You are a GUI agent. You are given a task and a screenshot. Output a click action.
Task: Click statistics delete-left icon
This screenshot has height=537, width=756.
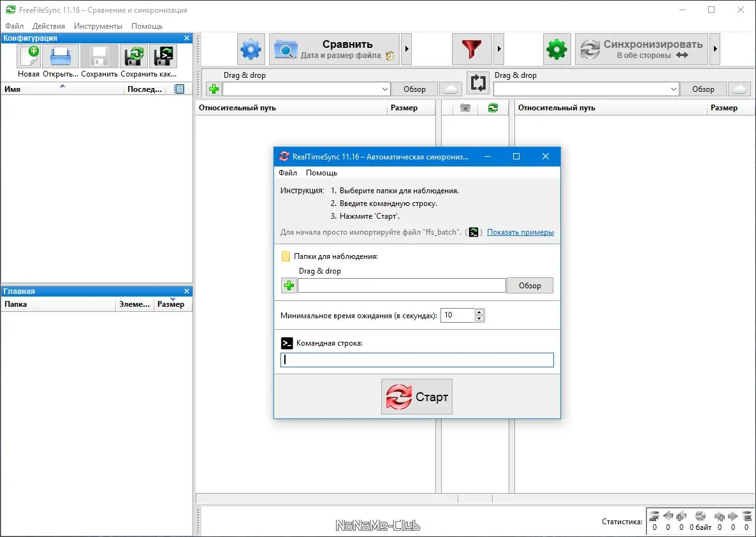tap(654, 516)
